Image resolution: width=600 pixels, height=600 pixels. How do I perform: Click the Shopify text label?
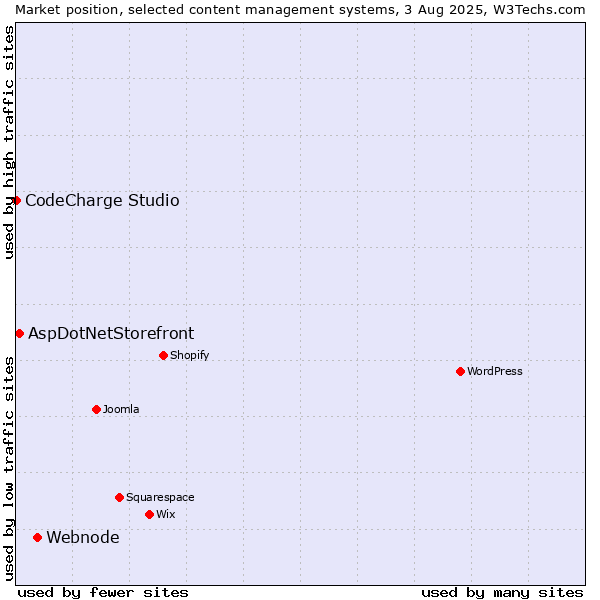pos(189,355)
